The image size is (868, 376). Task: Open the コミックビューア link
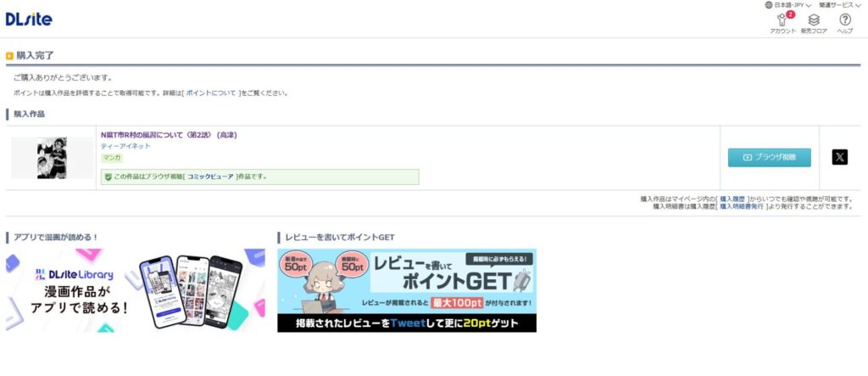[210, 177]
